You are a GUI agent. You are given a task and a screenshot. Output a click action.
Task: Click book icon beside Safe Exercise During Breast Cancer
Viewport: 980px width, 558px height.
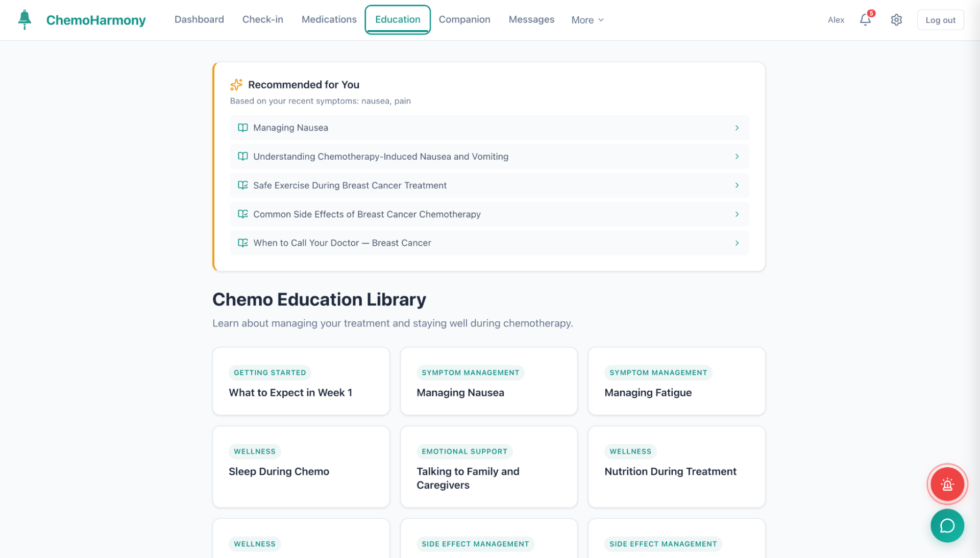click(243, 185)
